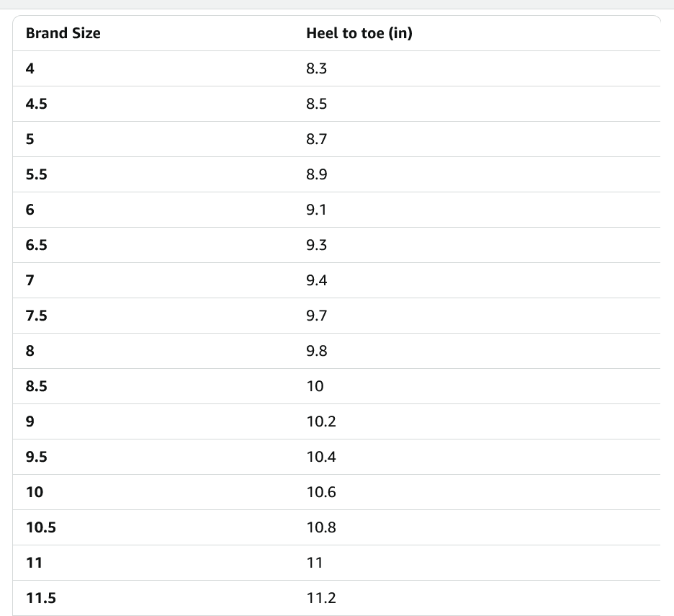This screenshot has height=616, width=674.
Task: Select brand size 5.5 row label
Action: [x=36, y=174]
